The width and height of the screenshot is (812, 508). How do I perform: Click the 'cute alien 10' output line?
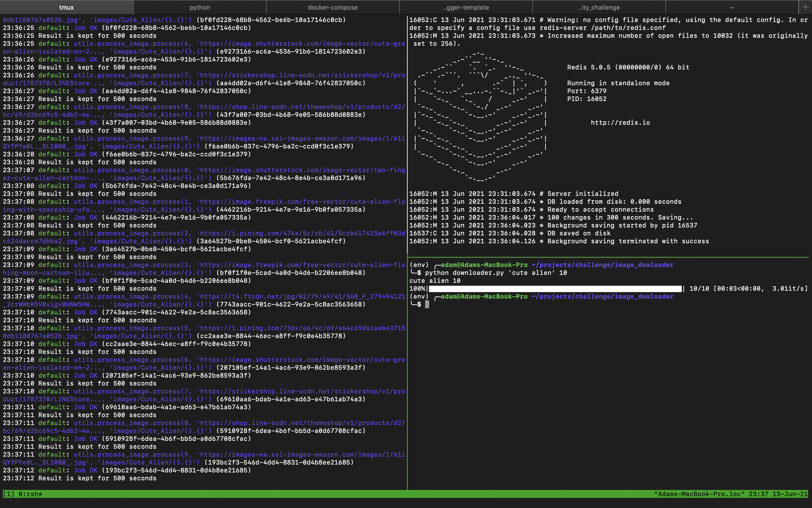click(x=435, y=281)
